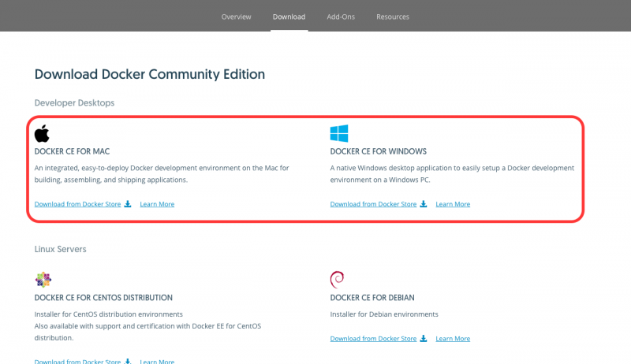Click Download Docker Community Edition title
Image resolution: width=631 pixels, height=364 pixels.
150,74
